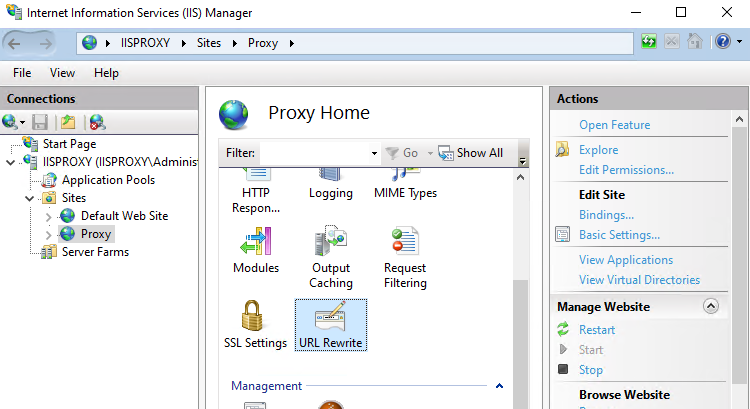Collapse the IISPROXY server node
750x409 pixels.
coord(11,162)
